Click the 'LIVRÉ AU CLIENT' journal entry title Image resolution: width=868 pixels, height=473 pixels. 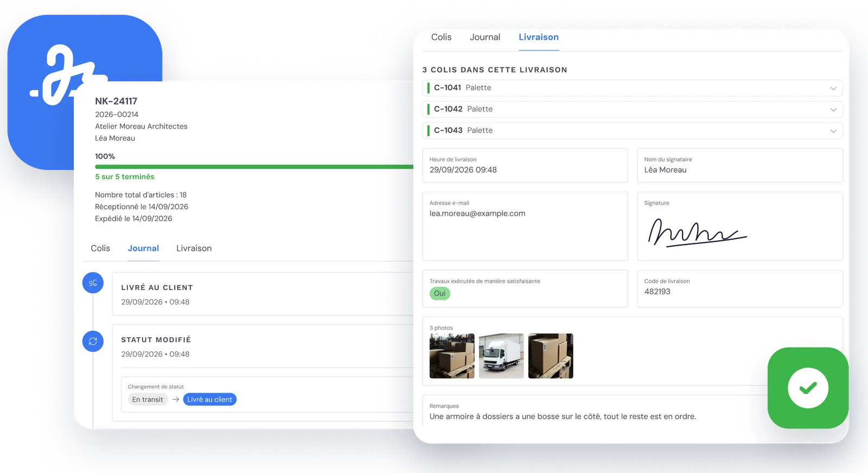157,287
